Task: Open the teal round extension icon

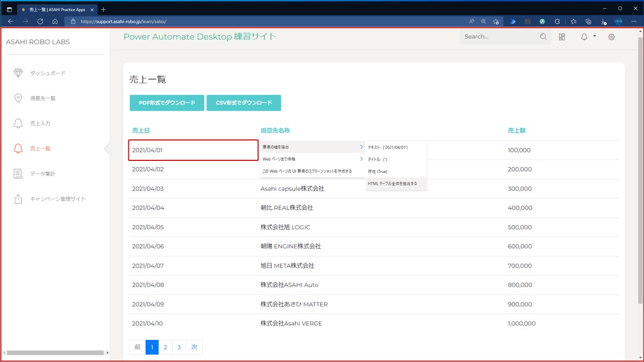Action: point(542,22)
